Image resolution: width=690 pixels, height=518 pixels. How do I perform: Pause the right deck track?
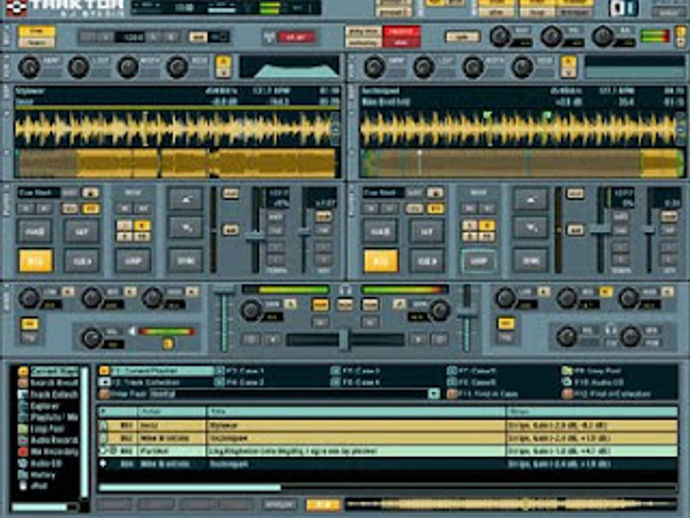380,231
